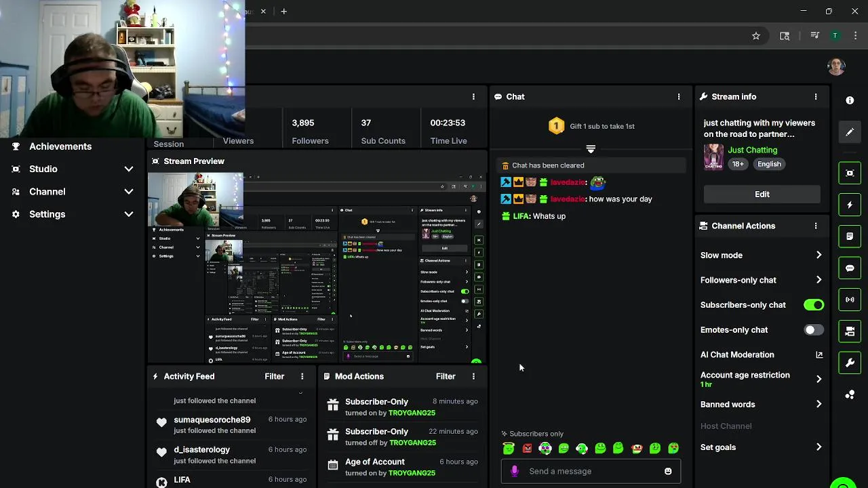
Task: Open Followers-only chat options
Action: click(x=762, y=280)
